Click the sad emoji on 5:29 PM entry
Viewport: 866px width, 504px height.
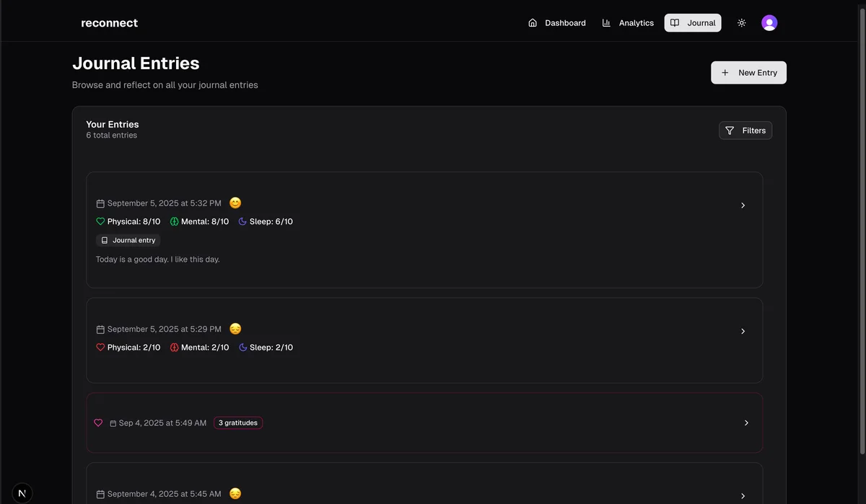pos(235,329)
